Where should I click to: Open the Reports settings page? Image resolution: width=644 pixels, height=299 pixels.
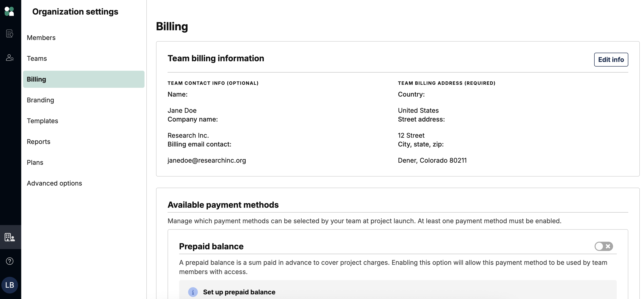39,142
